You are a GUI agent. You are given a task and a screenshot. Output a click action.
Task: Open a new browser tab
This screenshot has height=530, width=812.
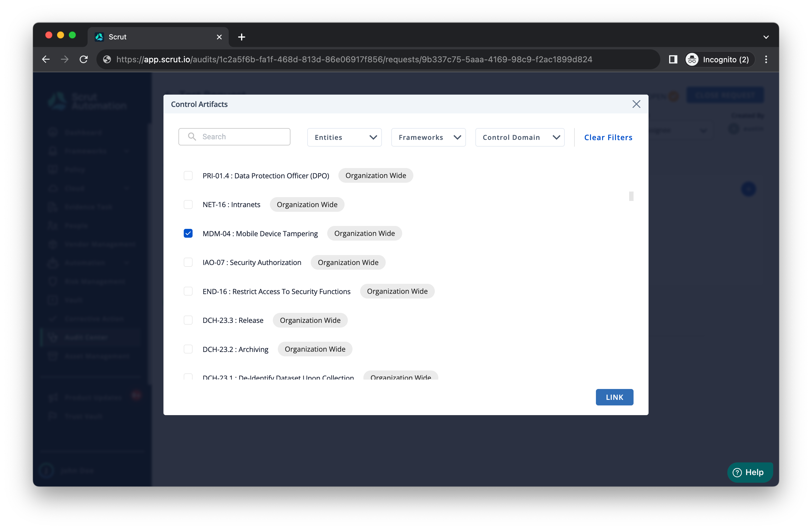pos(242,37)
